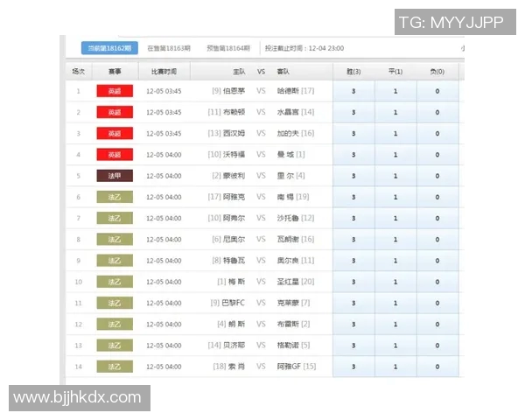This screenshot has width=525, height=420.
Task: Click the 法甲 badge in match 5
Action: click(115, 176)
